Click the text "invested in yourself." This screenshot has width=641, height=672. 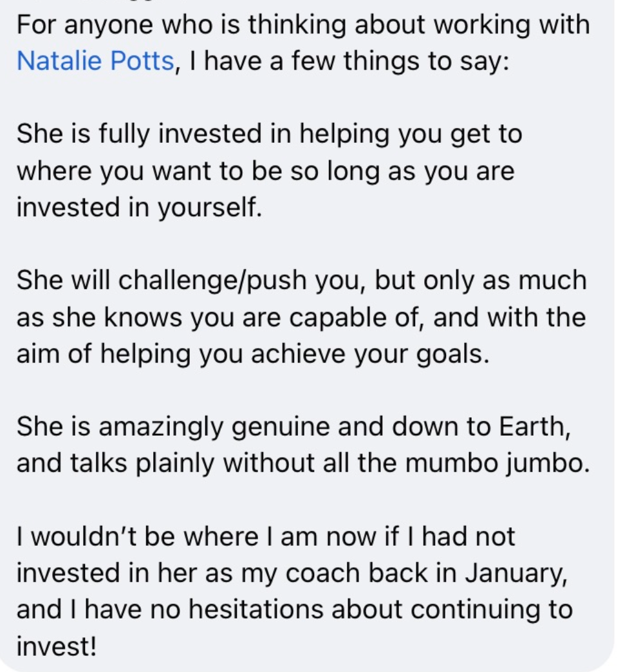139,208
